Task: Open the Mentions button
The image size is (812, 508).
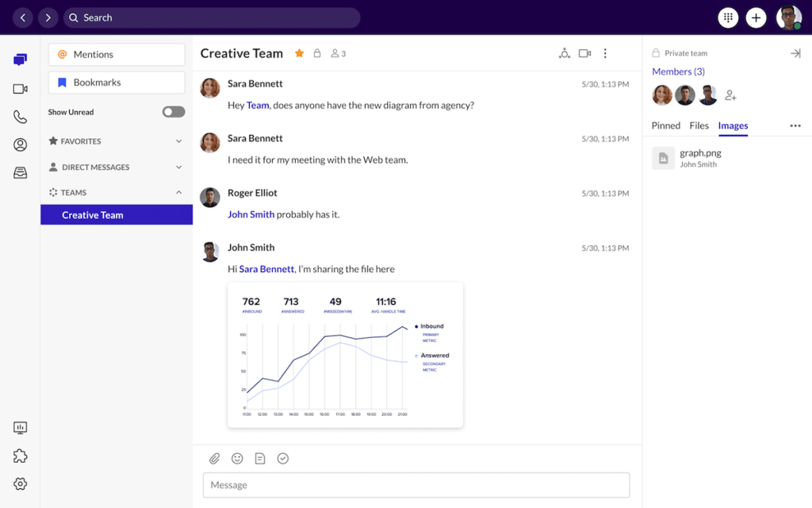Action: point(117,55)
